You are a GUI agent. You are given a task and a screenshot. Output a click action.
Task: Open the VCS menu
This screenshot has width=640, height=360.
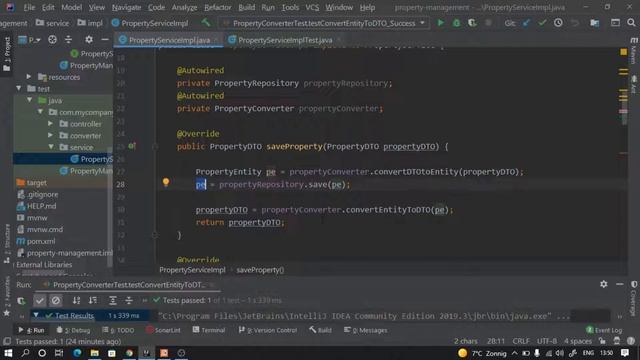(312, 7)
